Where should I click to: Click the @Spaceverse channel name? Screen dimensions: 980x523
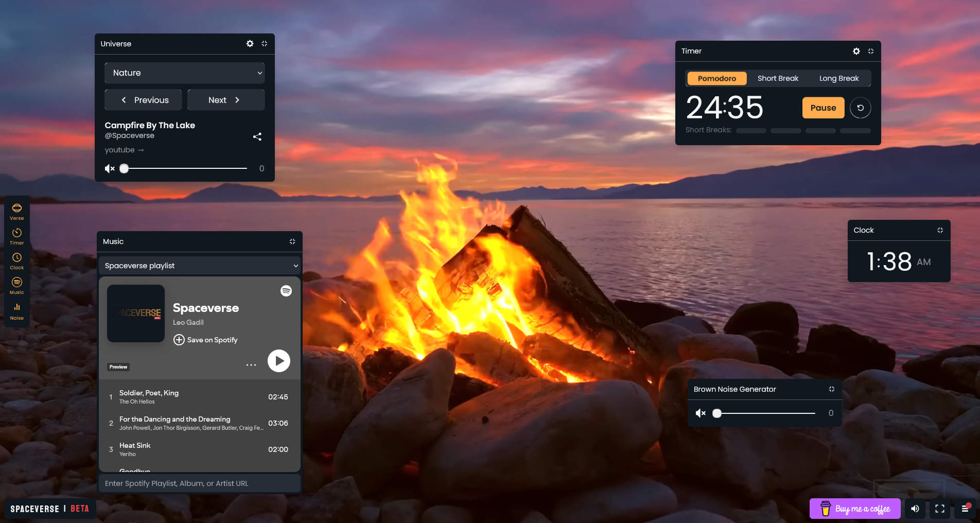point(130,135)
